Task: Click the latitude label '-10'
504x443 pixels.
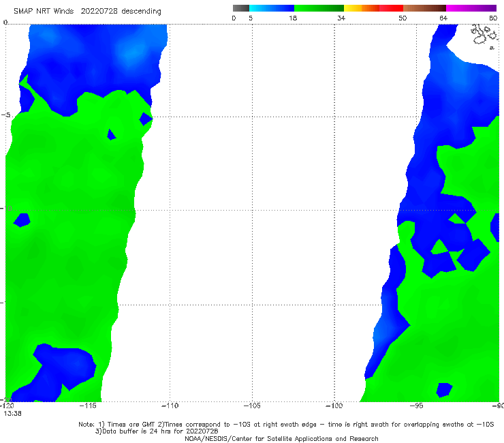Action: click(x=6, y=209)
